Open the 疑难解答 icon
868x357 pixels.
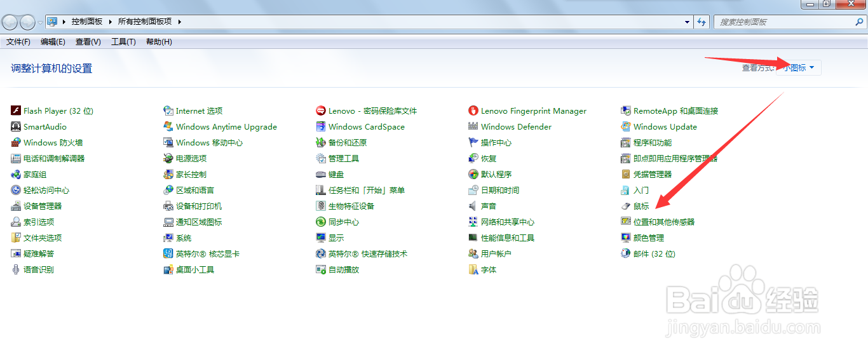[x=17, y=253]
